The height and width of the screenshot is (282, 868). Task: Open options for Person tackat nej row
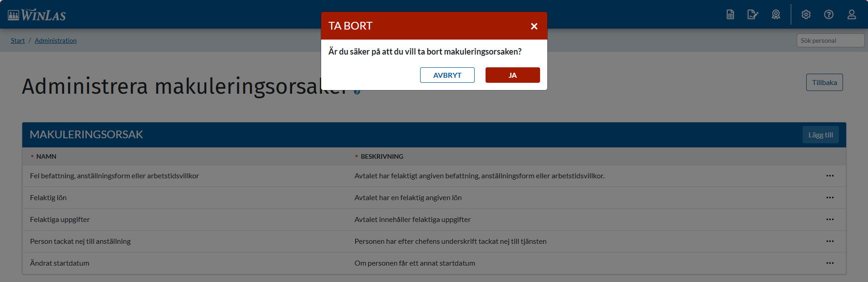[830, 241]
